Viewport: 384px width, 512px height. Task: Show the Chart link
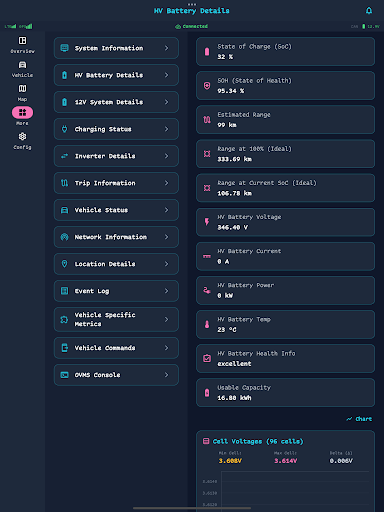tap(359, 419)
